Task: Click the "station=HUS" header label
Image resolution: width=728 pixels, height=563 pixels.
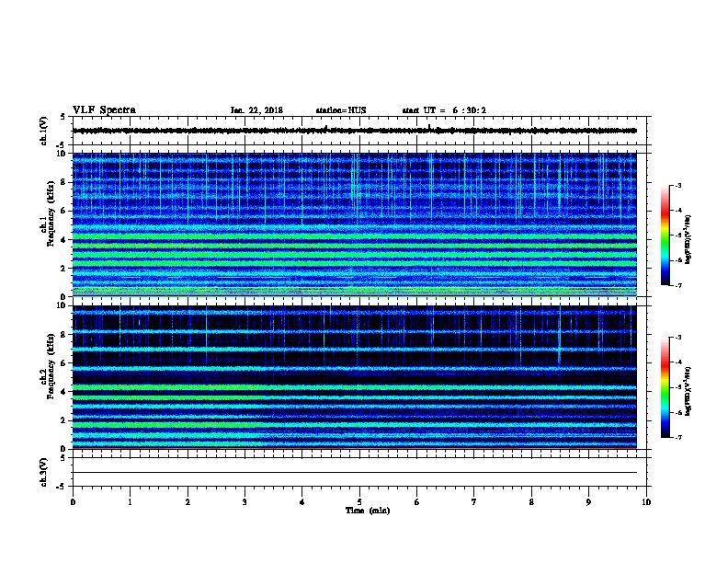Action: tap(341, 110)
